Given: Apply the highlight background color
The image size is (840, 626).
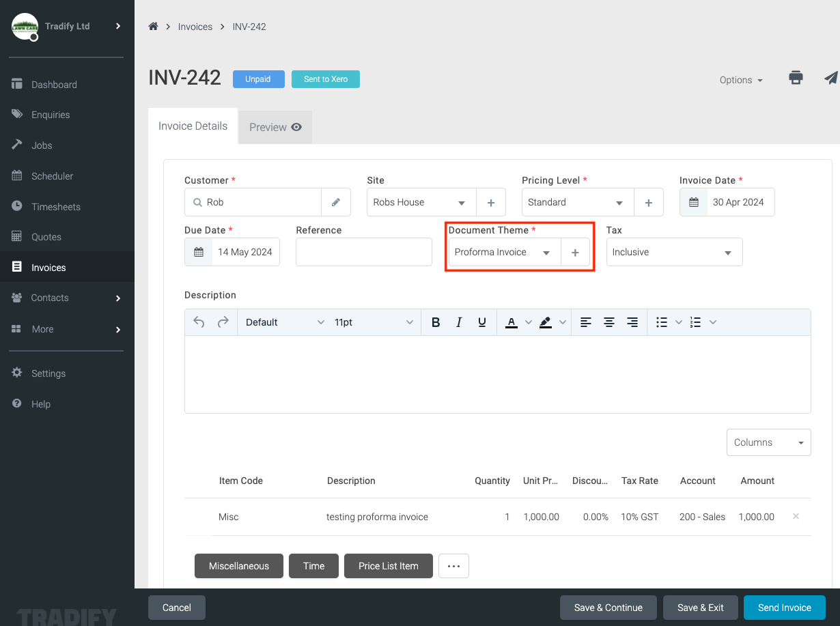Looking at the screenshot, I should tap(545, 322).
